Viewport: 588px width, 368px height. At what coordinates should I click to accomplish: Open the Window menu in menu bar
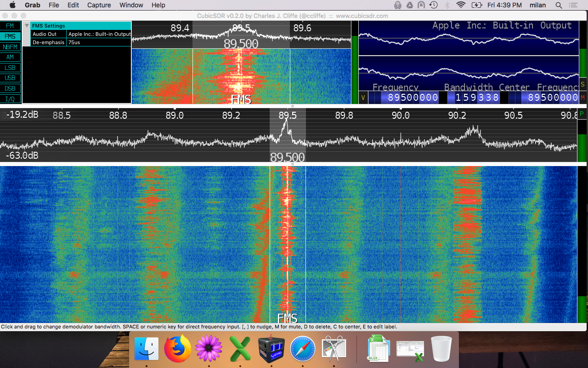coord(131,5)
